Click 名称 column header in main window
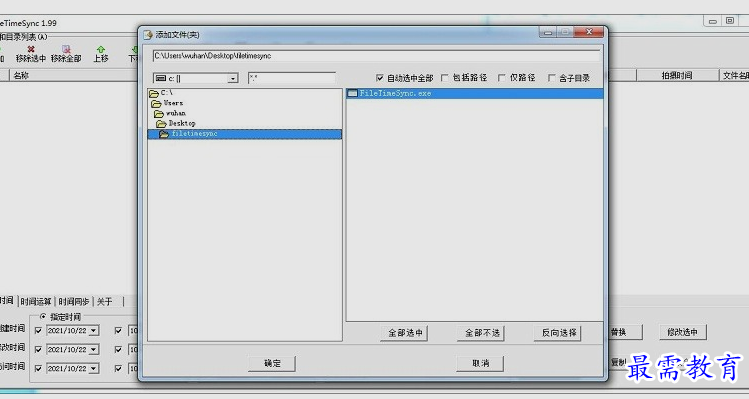This screenshot has width=749, height=399. pyautogui.click(x=73, y=75)
